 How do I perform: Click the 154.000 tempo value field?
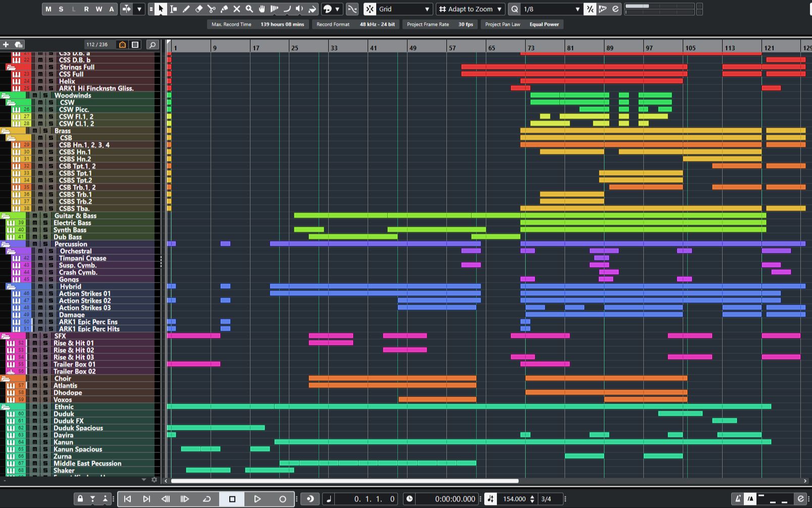coord(514,499)
